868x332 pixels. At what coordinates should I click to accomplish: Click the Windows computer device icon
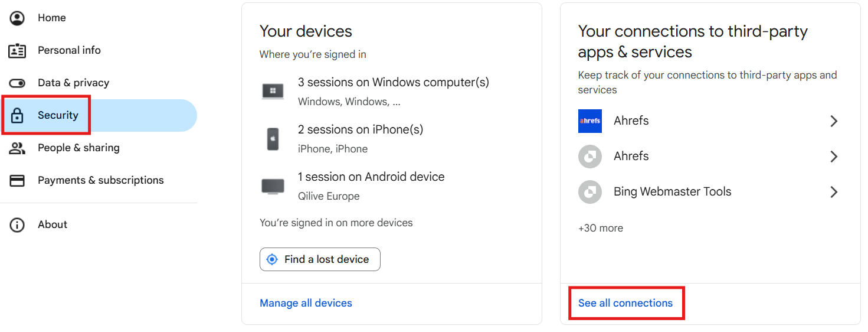273,91
